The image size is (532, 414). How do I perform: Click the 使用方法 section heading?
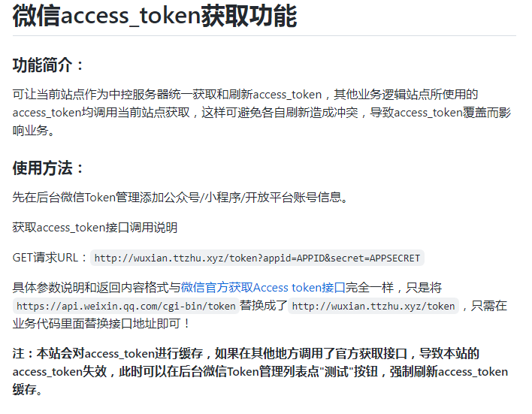[x=48, y=168]
